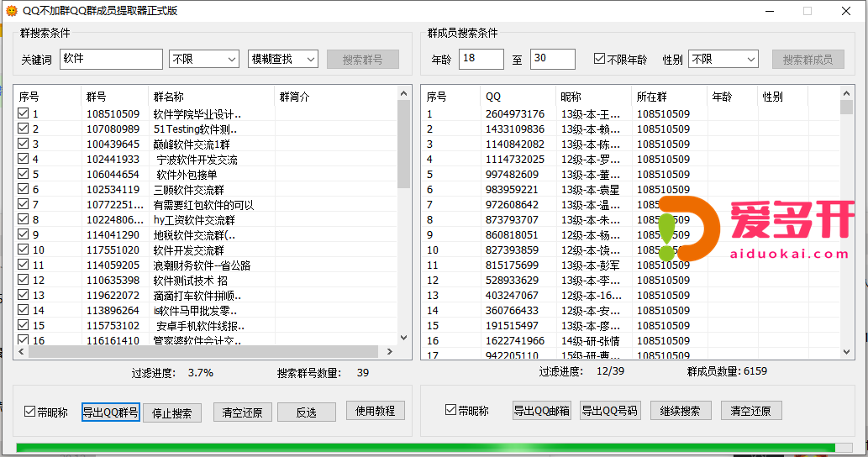Select member QQ 1433109836
The width and height of the screenshot is (868, 457).
point(515,129)
